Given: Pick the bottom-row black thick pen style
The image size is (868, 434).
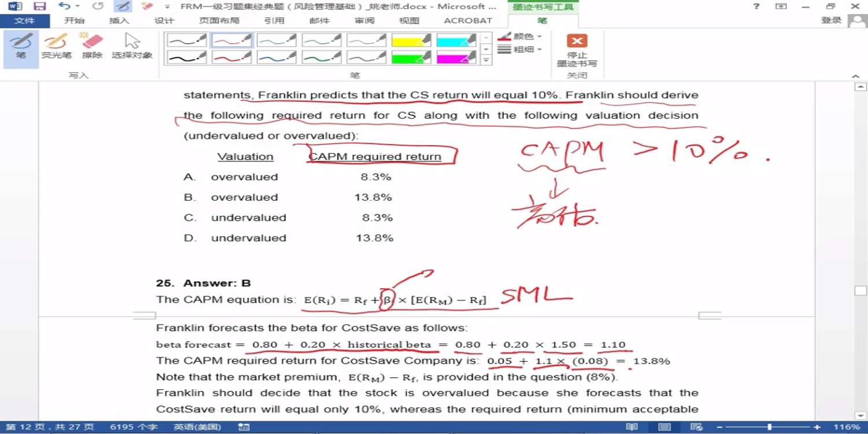Looking at the screenshot, I should point(187,57).
